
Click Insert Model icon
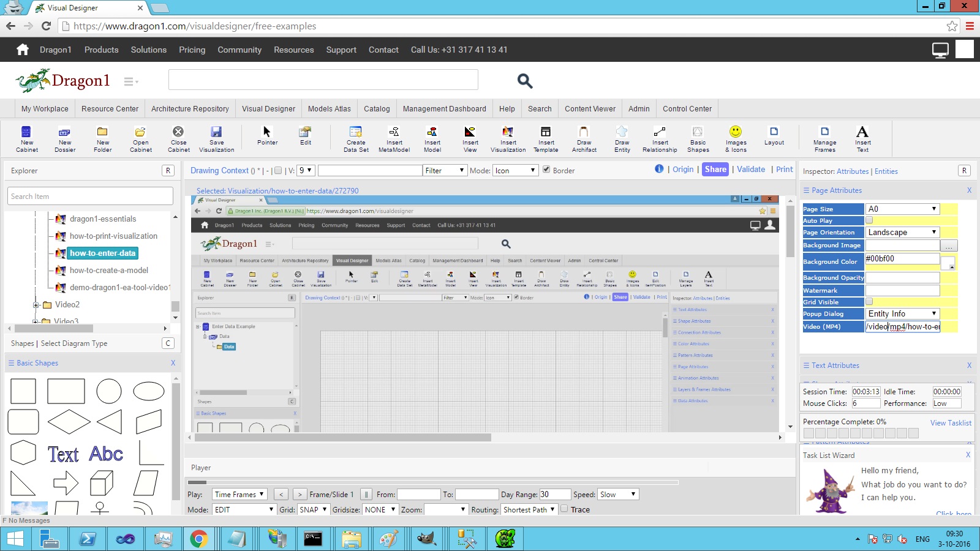(x=432, y=138)
